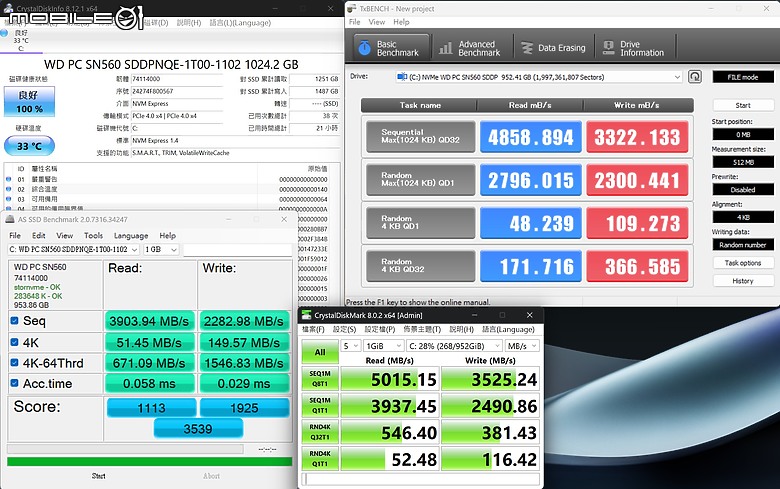Viewport: 780px width, 489px height.
Task: Open Basic Benchmark tab in TxBENCH
Action: (391, 48)
